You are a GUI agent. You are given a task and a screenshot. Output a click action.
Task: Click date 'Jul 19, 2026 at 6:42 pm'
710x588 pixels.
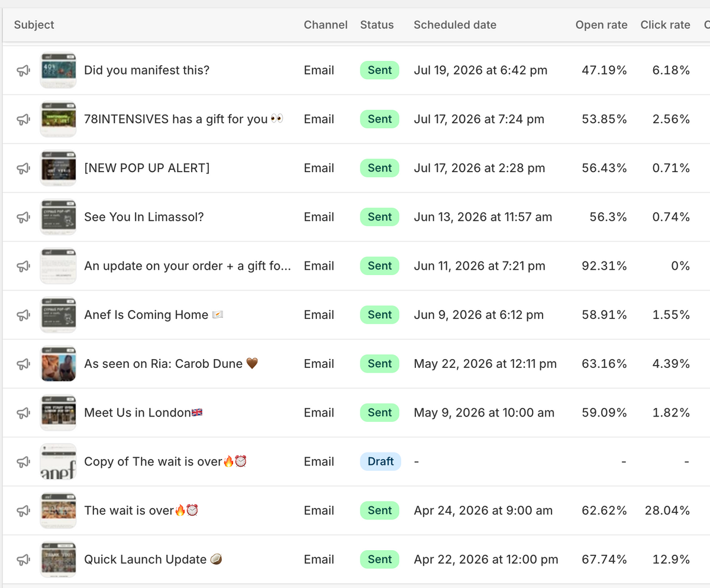(x=480, y=70)
